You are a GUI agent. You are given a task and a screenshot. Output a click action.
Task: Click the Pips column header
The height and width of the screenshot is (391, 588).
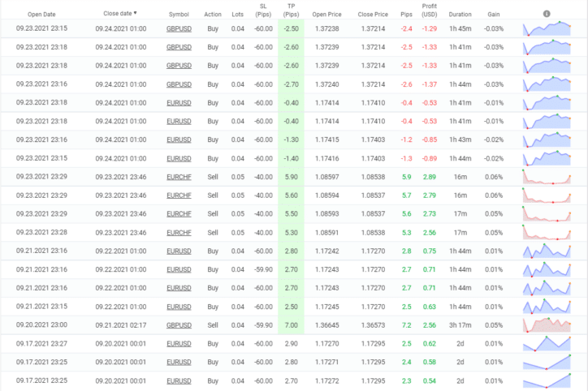(x=406, y=14)
